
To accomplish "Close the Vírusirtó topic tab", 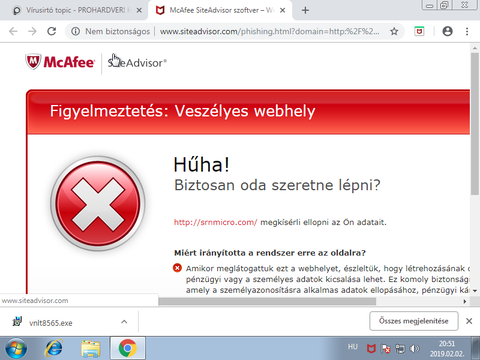I will [x=139, y=10].
